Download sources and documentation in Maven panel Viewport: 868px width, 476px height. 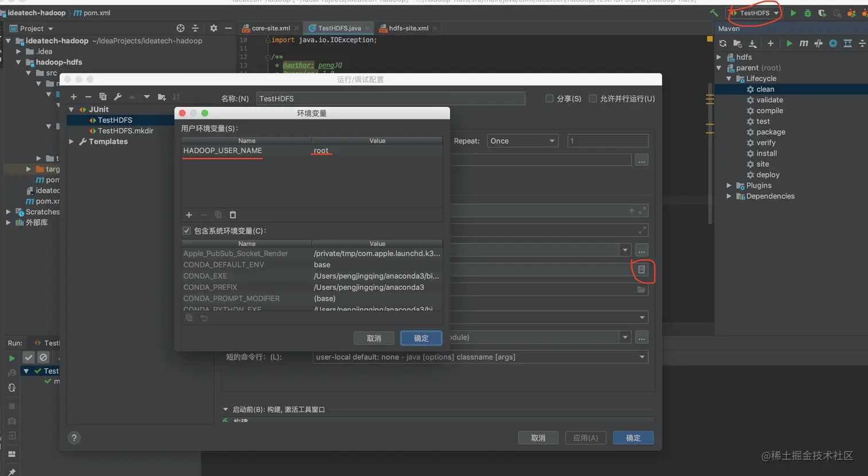(753, 44)
